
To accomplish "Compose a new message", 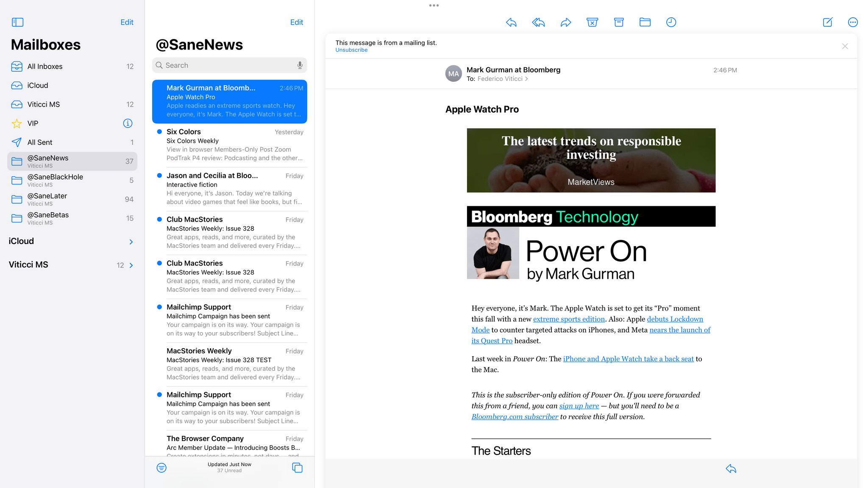I will pos(827,22).
